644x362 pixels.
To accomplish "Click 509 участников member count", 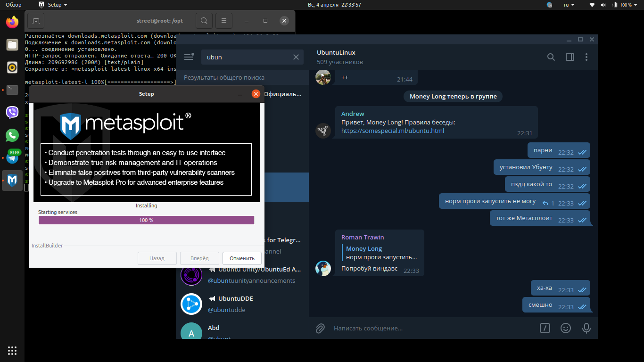I will coord(340,62).
